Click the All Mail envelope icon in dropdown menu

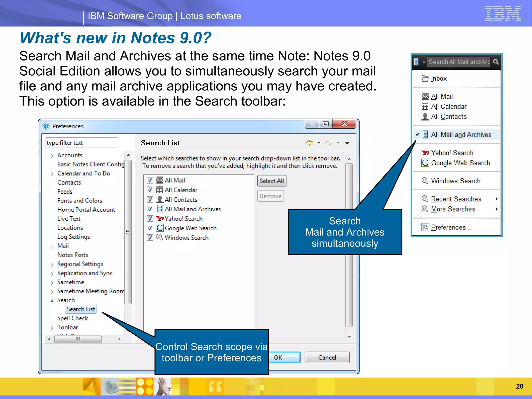[x=425, y=96]
